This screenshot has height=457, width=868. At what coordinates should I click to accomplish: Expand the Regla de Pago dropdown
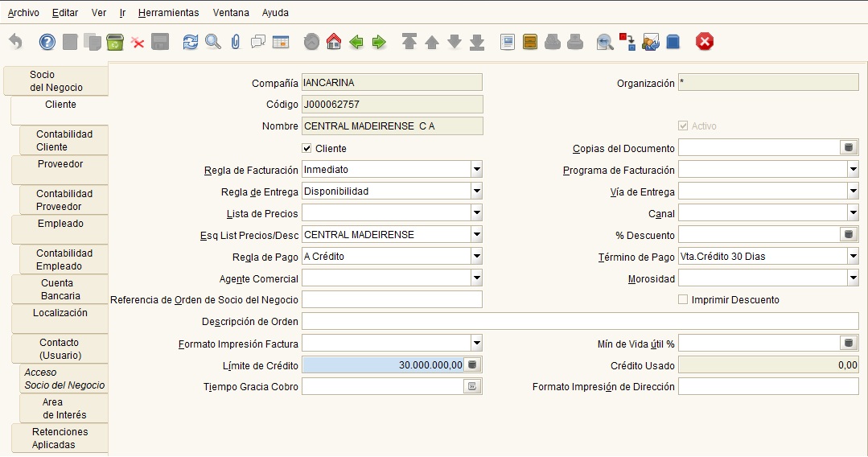(x=476, y=256)
